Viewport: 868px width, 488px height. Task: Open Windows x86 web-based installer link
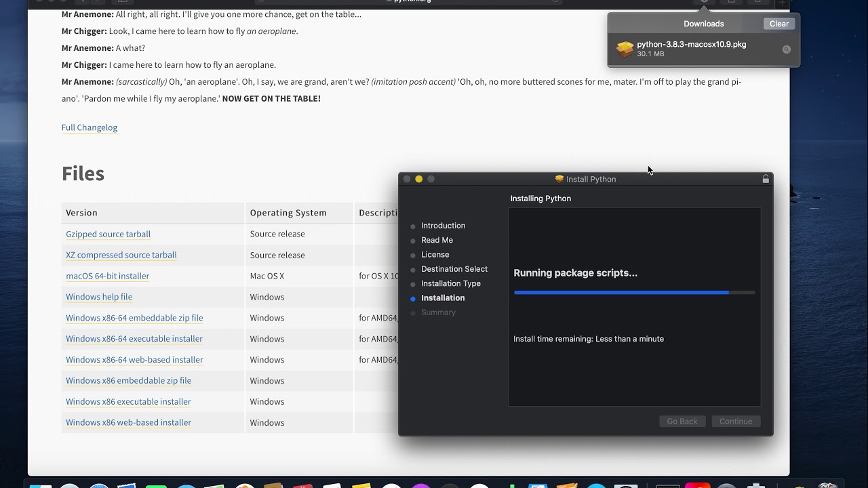[x=128, y=422]
